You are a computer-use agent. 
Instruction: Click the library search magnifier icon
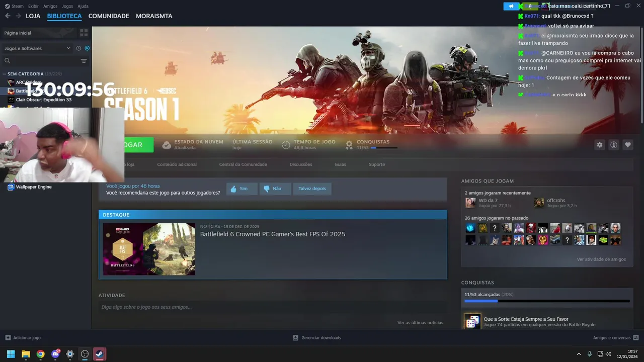(8, 61)
